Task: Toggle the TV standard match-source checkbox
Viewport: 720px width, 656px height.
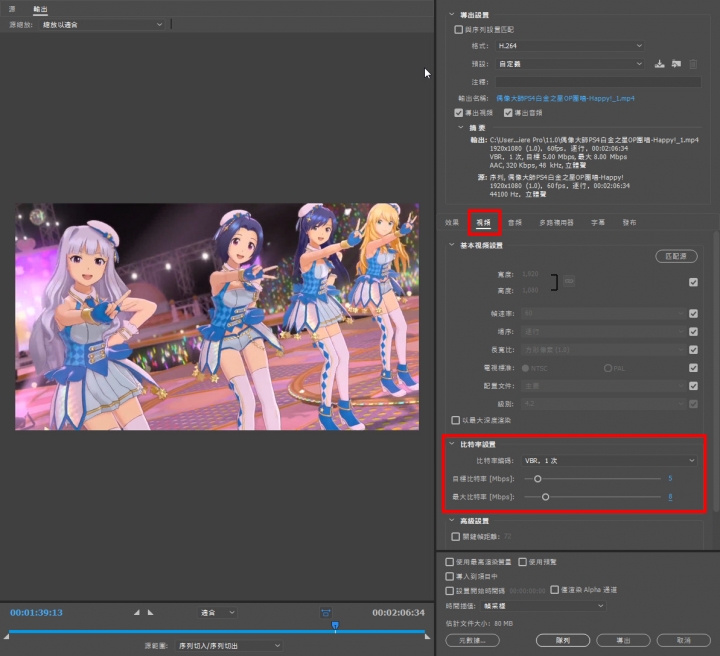Action: click(693, 368)
